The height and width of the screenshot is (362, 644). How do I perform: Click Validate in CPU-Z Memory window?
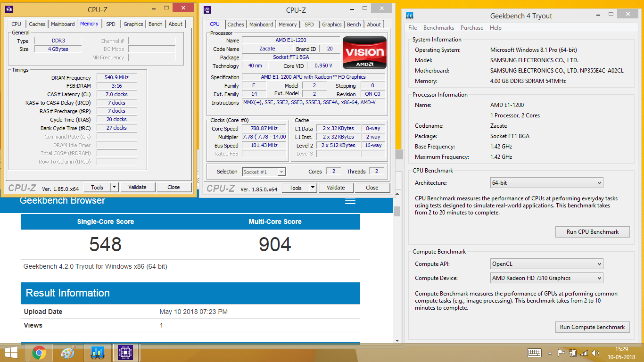(137, 187)
